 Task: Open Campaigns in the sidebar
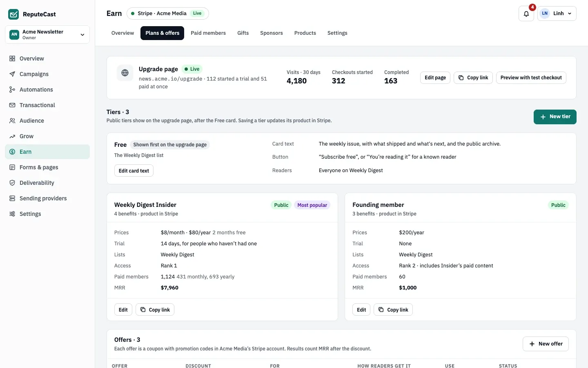tap(47, 74)
